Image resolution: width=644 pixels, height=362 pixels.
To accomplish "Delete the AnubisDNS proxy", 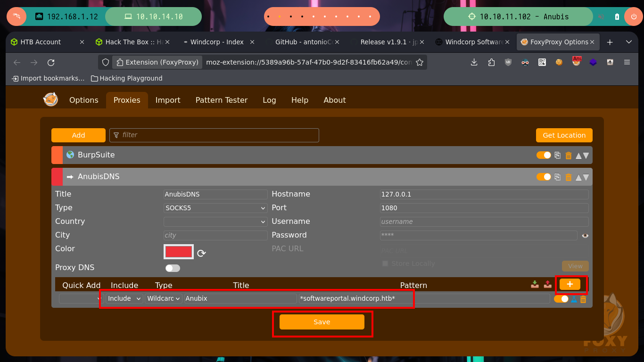I will pyautogui.click(x=569, y=177).
